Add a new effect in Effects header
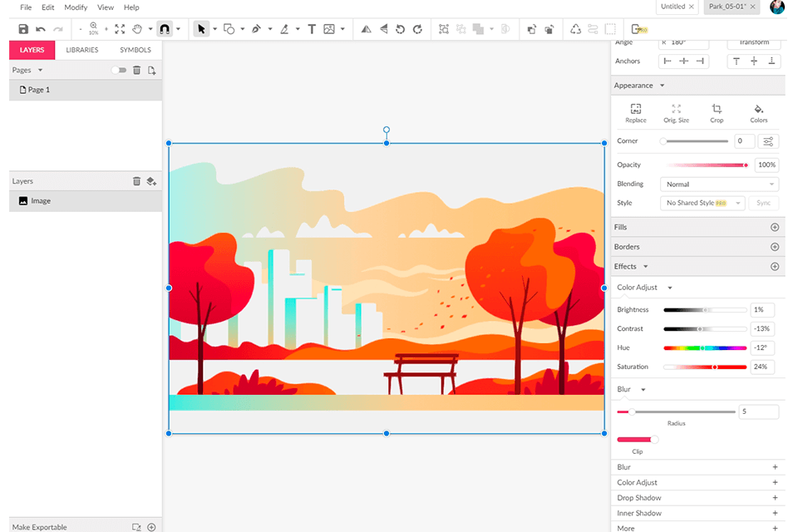Screen dimensions: 798x532 click(775, 267)
